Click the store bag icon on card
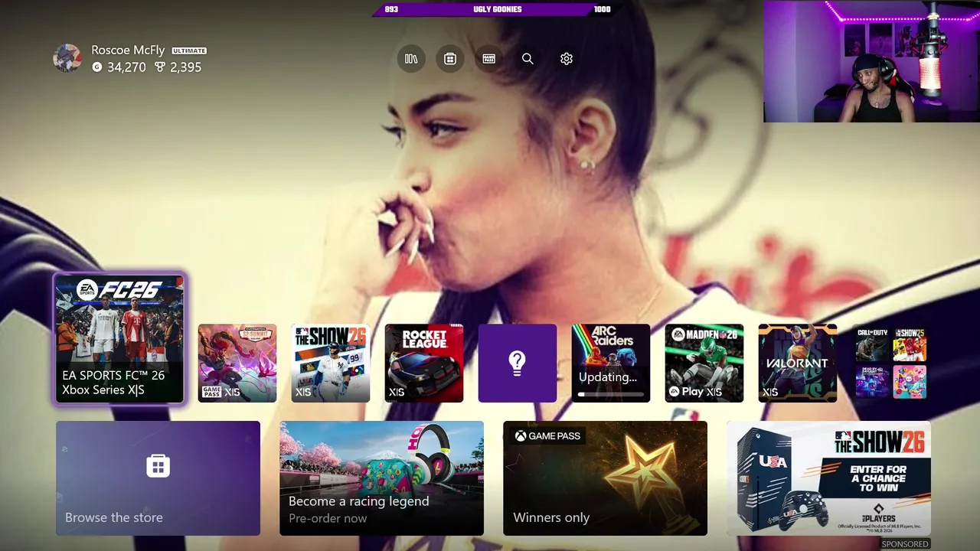This screenshot has height=551, width=980. [x=158, y=465]
